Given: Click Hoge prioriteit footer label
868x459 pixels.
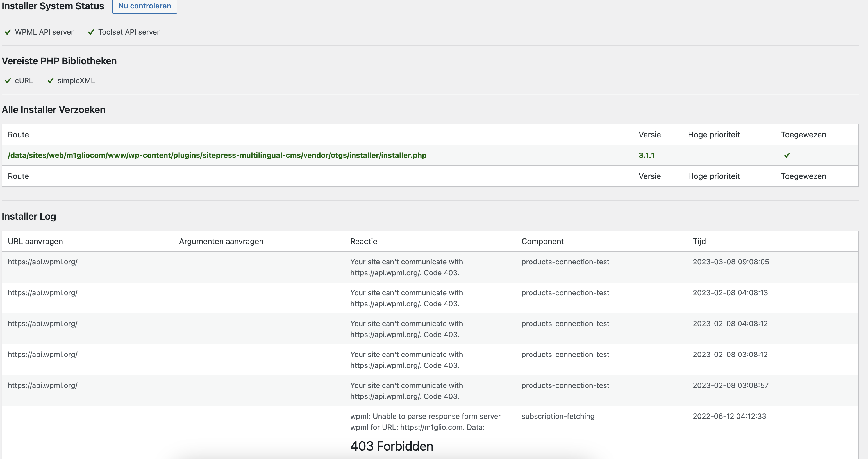Looking at the screenshot, I should [x=714, y=176].
